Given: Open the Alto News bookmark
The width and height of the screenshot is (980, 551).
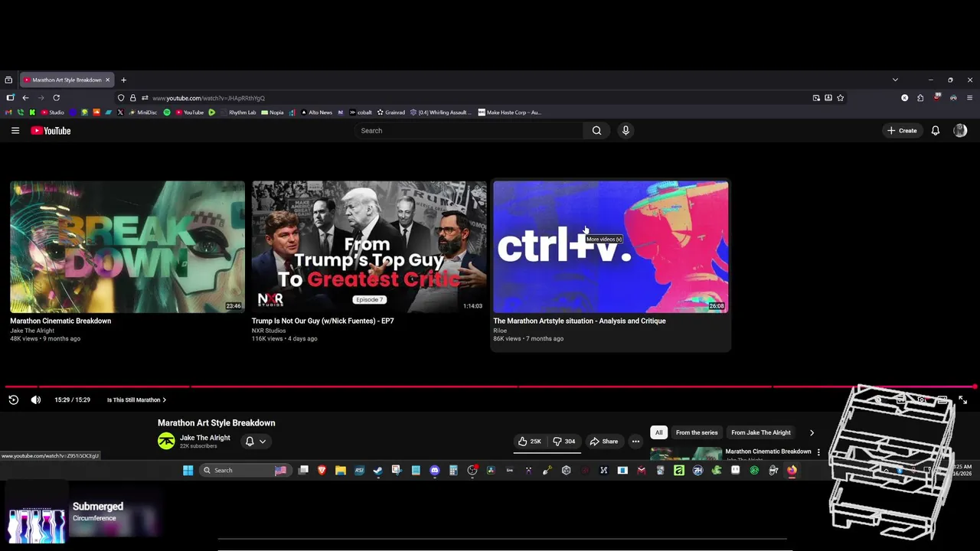Looking at the screenshot, I should [316, 112].
